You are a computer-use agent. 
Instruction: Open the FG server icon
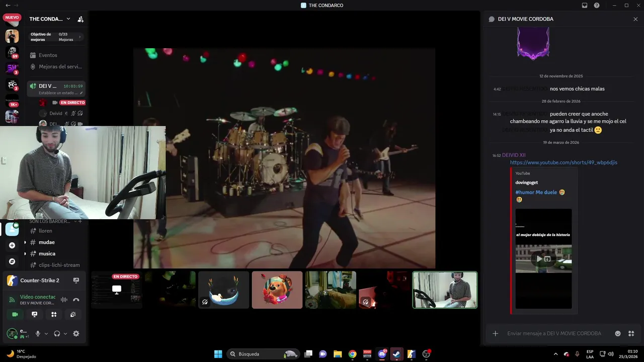click(x=12, y=84)
